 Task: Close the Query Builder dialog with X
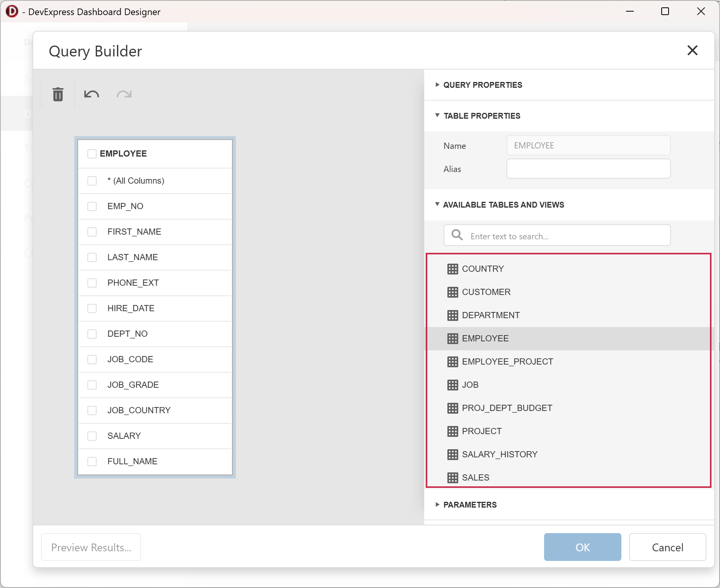692,50
